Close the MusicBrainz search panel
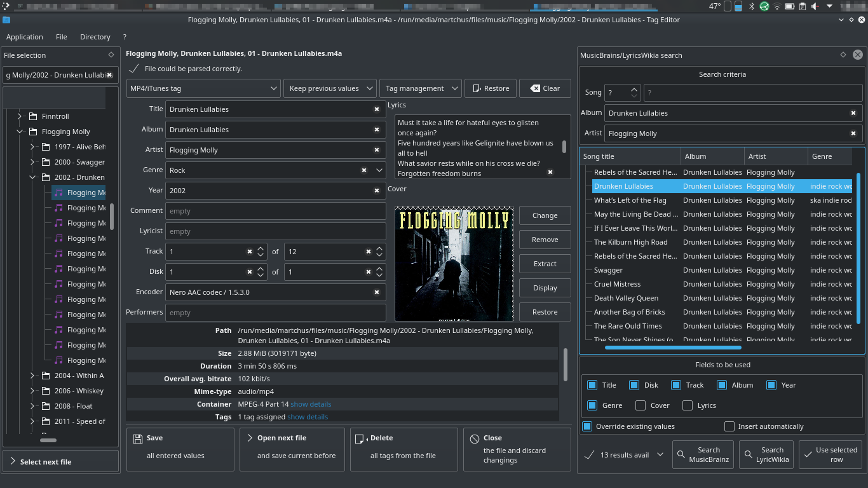This screenshot has height=488, width=868. coord(858,55)
